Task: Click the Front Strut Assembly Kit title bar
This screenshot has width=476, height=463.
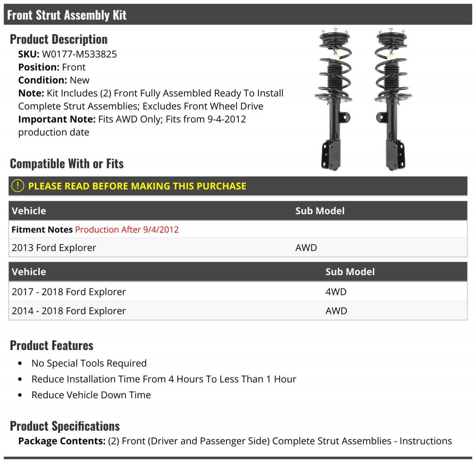Action: click(67, 15)
